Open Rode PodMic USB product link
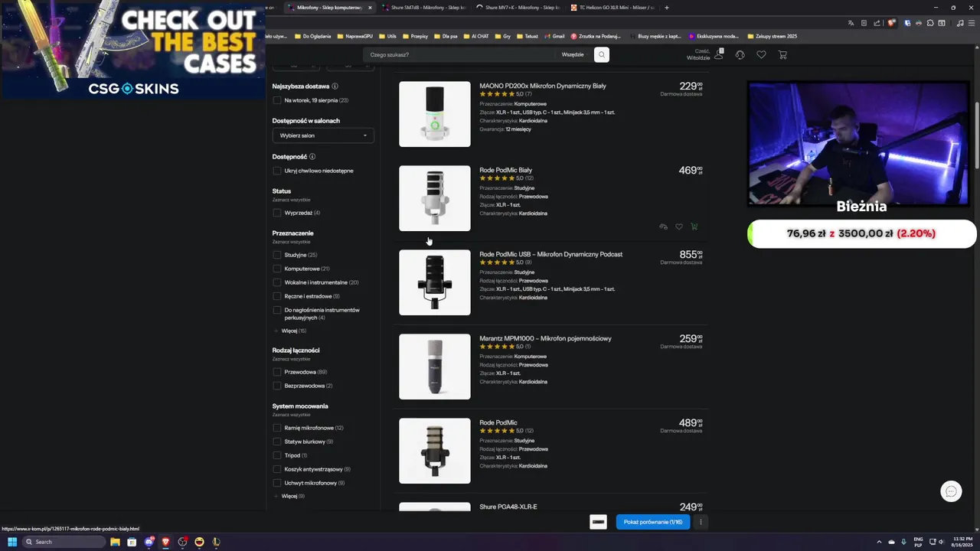 pos(550,254)
